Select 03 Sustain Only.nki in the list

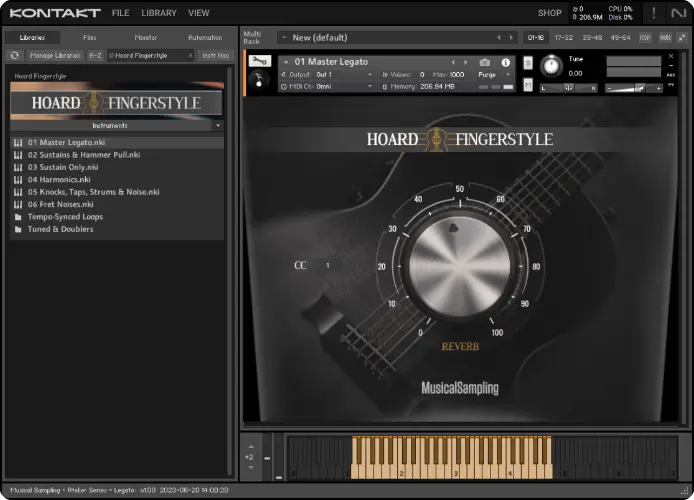[63, 167]
